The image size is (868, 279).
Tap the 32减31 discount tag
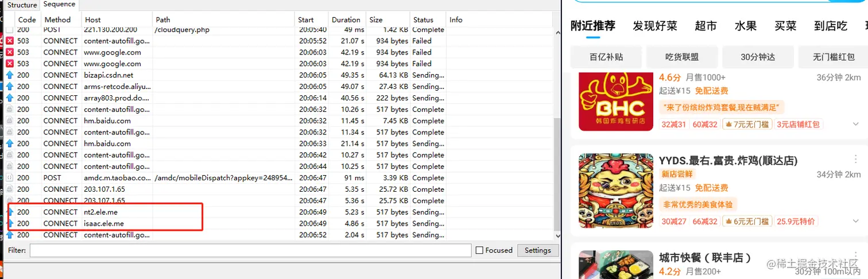(x=674, y=124)
